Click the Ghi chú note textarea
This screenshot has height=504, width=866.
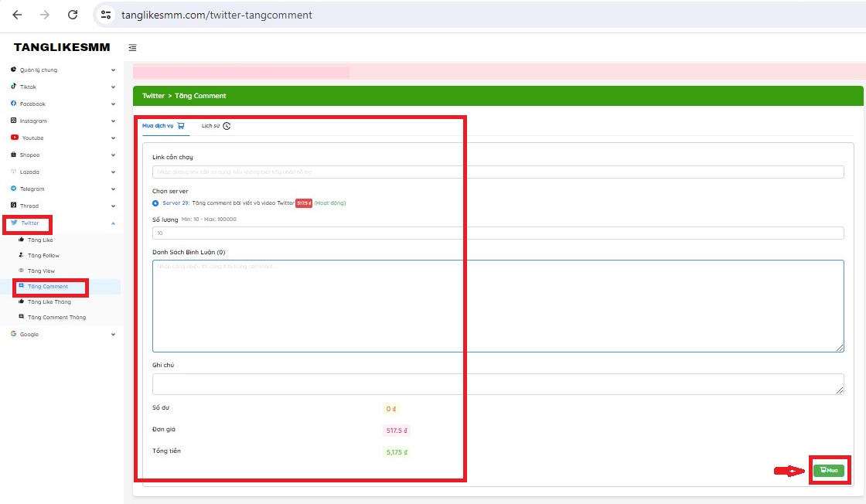(498, 383)
